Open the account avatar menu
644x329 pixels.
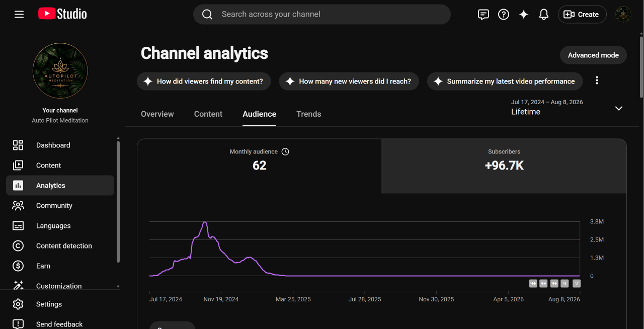pos(623,15)
